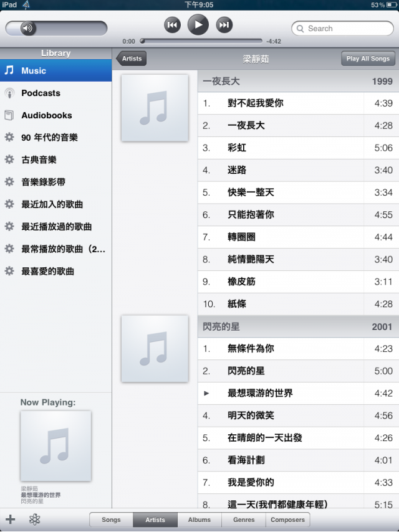Focus the Search field
Viewport: 399px width, 532px height.
[342, 29]
